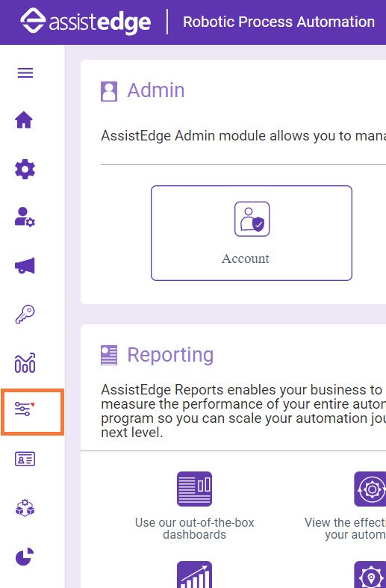Click the AssistEdge logo in the header
The width and height of the screenshot is (386, 588).
[x=86, y=22]
